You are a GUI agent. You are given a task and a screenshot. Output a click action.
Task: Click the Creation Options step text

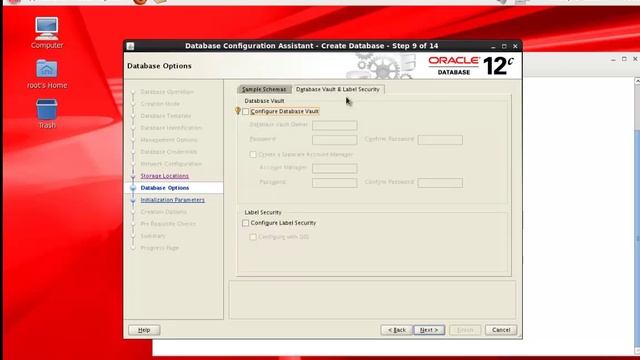[164, 212]
